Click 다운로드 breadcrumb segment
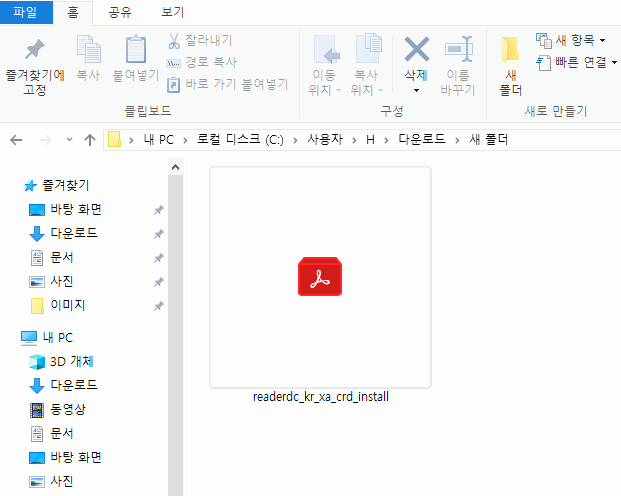Viewport: 621px width, 496px height. [x=422, y=139]
